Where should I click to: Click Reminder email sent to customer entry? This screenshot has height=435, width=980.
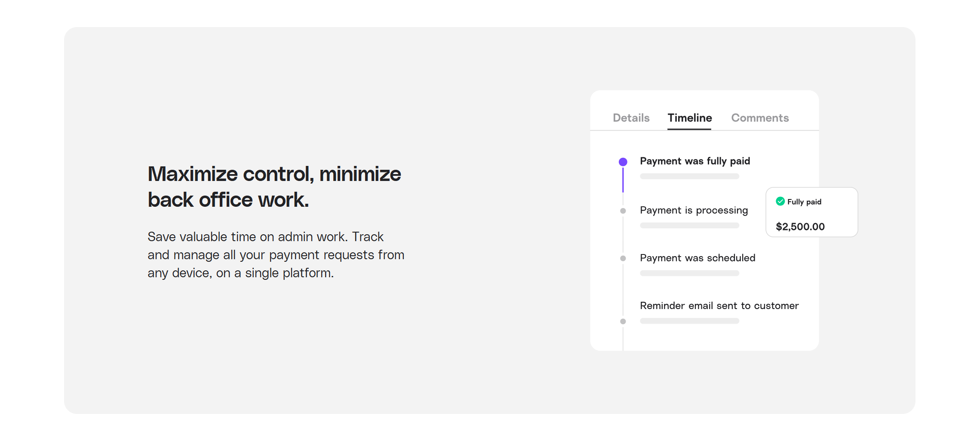[x=719, y=306]
